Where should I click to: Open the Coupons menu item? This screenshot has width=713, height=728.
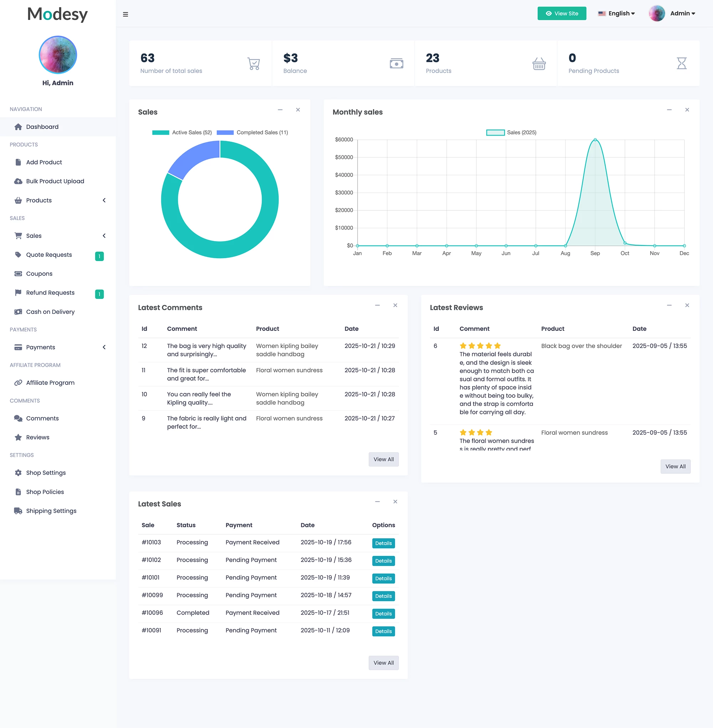[39, 274]
